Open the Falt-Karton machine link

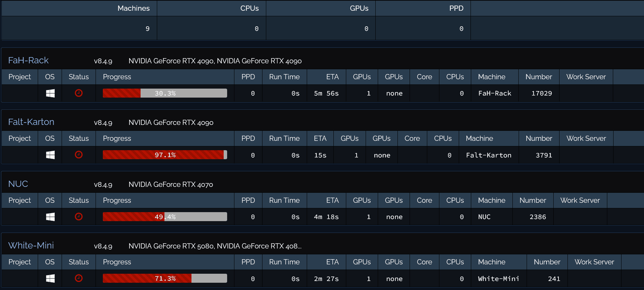31,122
